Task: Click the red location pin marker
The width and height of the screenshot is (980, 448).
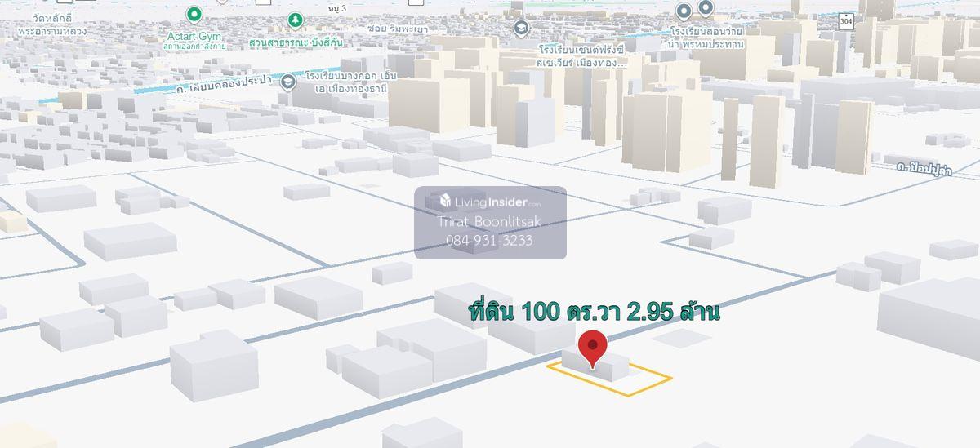Action: tap(592, 348)
